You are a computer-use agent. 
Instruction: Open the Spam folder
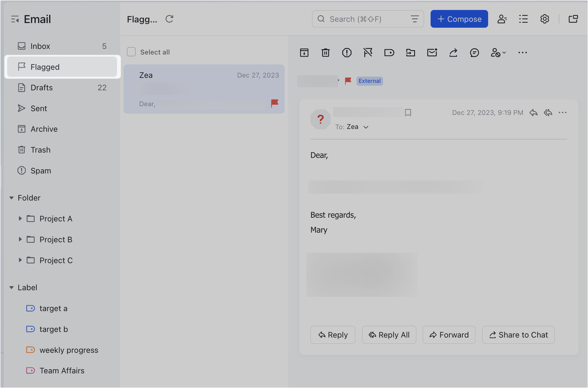(x=40, y=170)
